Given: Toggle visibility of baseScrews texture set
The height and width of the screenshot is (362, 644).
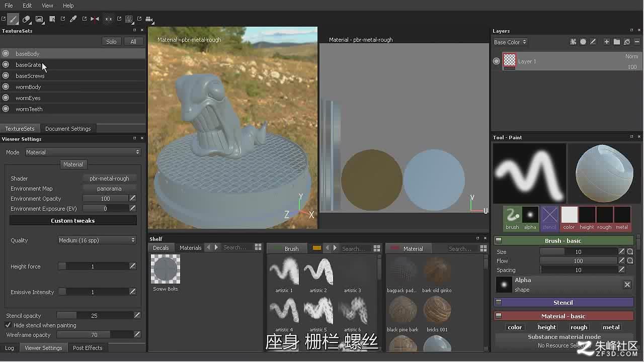Looking at the screenshot, I should [6, 75].
